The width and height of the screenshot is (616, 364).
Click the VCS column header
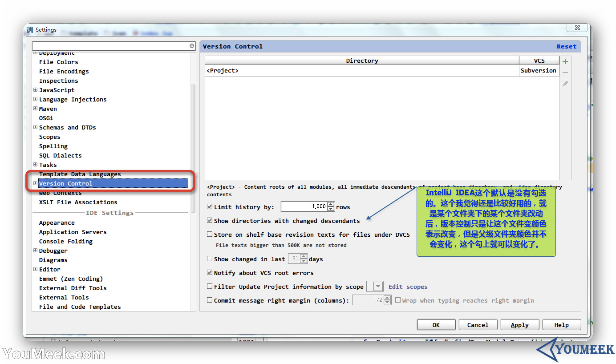(x=539, y=61)
